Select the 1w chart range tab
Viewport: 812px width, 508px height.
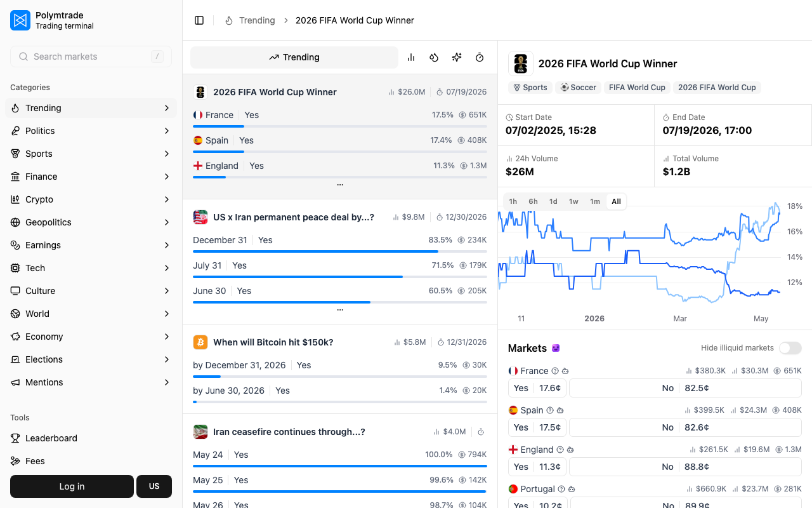tap(573, 201)
